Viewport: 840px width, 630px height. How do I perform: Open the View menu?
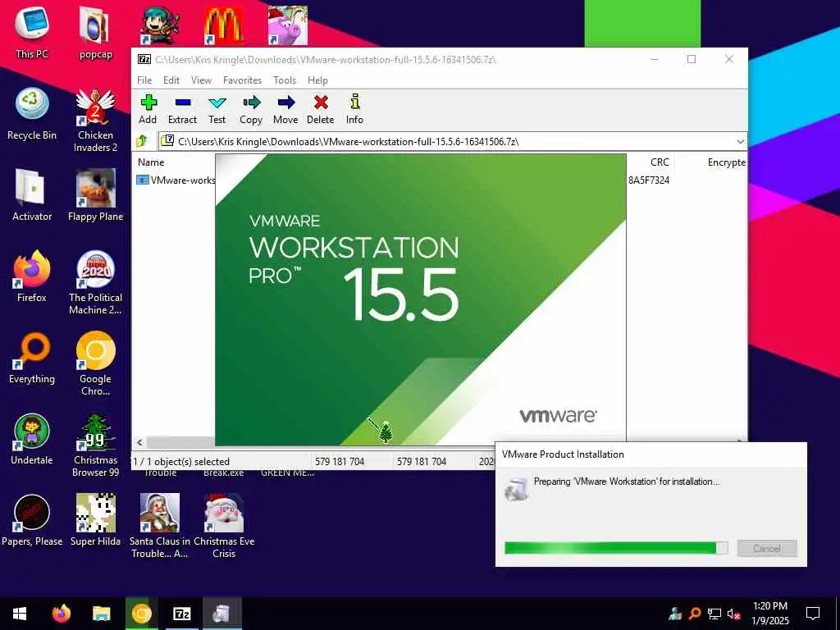[201, 80]
